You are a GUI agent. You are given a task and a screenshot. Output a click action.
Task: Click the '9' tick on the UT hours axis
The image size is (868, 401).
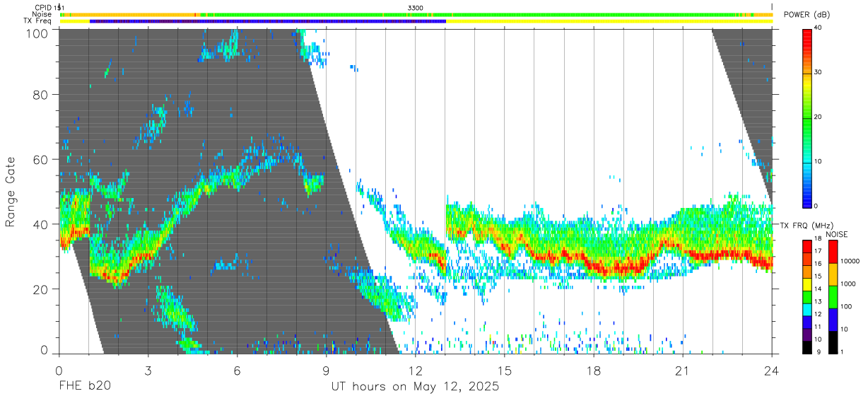[x=327, y=370]
